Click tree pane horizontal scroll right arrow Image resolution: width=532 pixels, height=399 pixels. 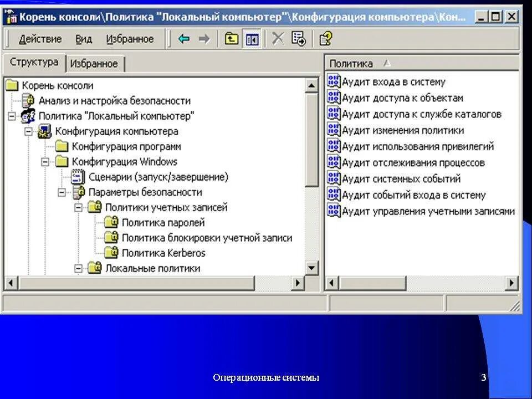[298, 283]
